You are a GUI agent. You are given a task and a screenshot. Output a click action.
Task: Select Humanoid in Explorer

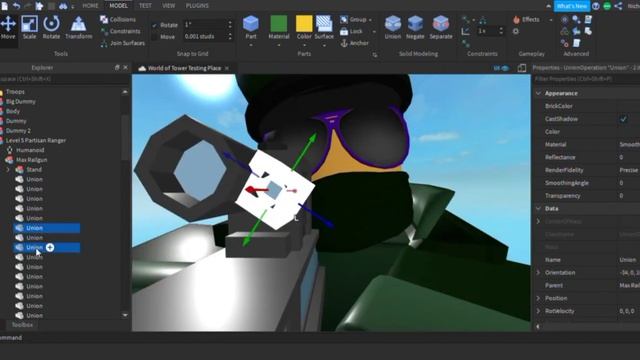point(30,150)
